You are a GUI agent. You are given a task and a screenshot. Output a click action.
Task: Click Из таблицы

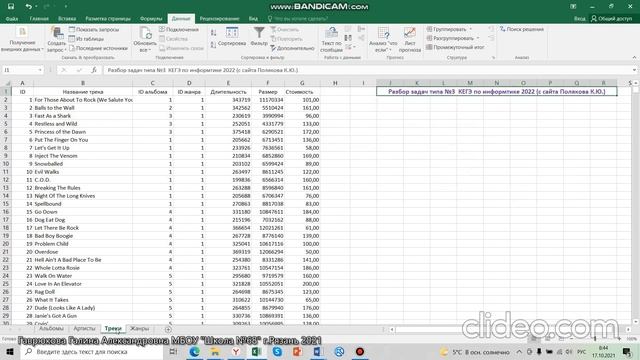86,39
